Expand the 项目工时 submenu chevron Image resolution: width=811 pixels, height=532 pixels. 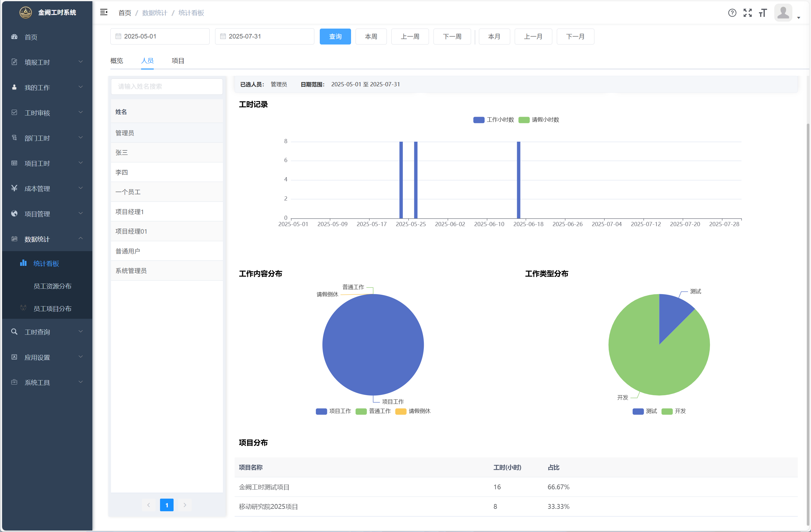pyautogui.click(x=80, y=163)
